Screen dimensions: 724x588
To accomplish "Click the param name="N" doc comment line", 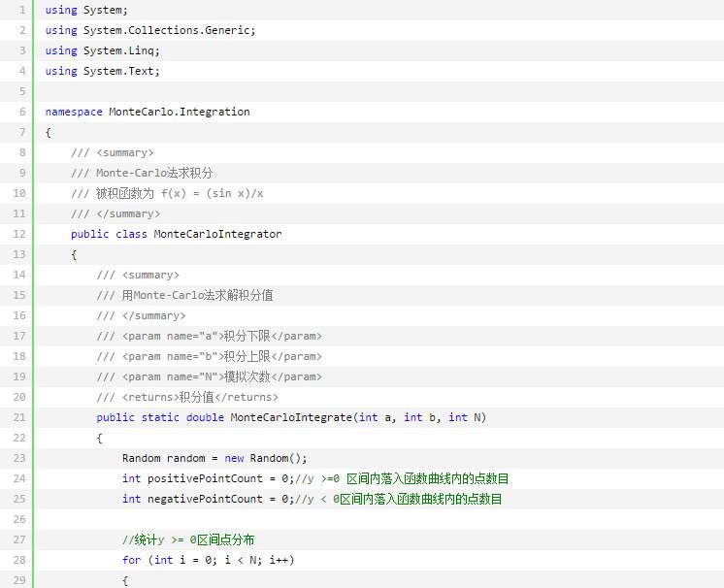I will point(210,376).
